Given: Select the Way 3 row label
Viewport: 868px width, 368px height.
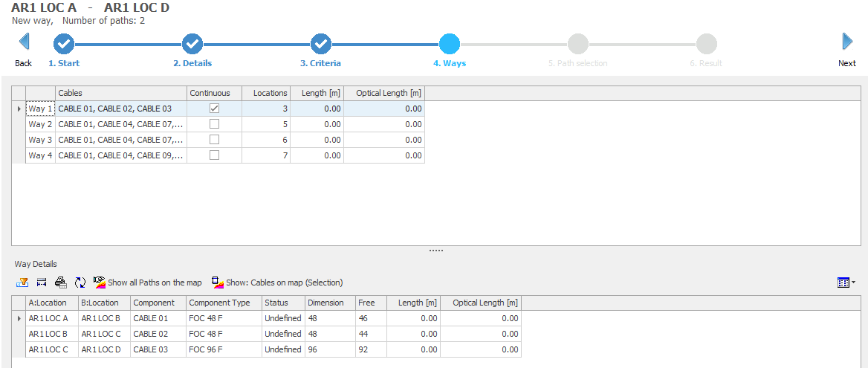Looking at the screenshot, I should [x=40, y=140].
